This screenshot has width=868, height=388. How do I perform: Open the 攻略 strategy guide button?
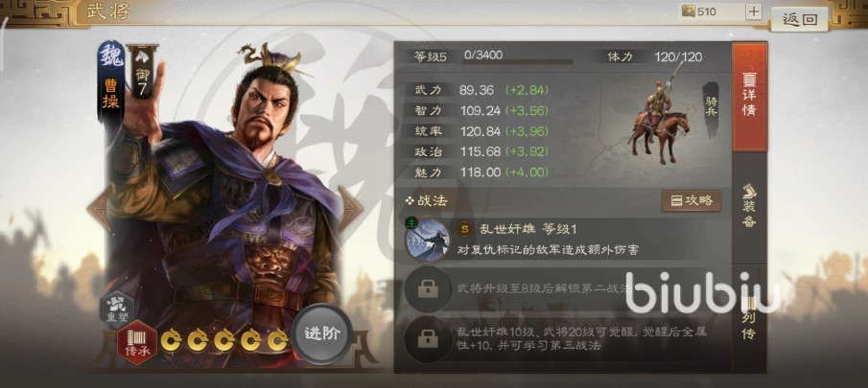pos(692,200)
